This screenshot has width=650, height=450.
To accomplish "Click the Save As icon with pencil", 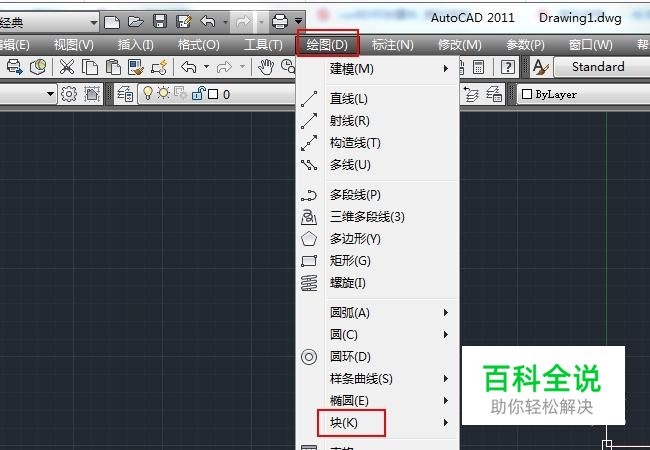I will tap(184, 21).
